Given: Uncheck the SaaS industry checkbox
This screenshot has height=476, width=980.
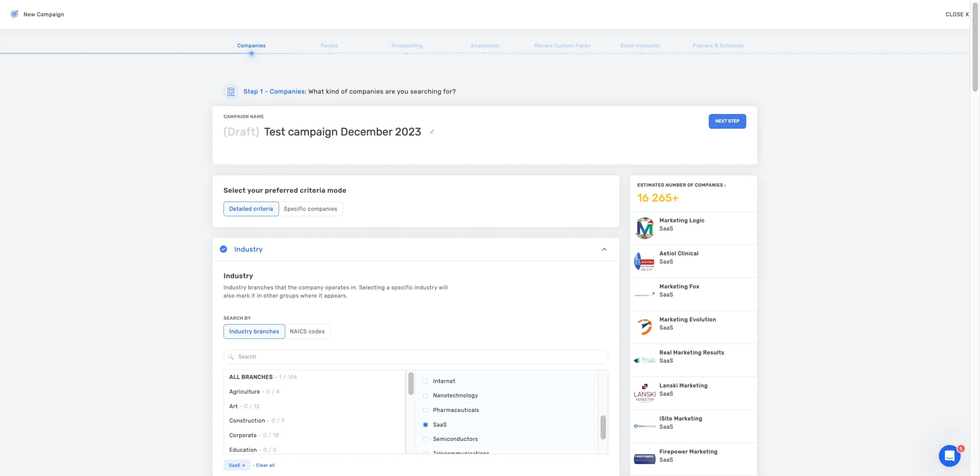Looking at the screenshot, I should click(425, 425).
